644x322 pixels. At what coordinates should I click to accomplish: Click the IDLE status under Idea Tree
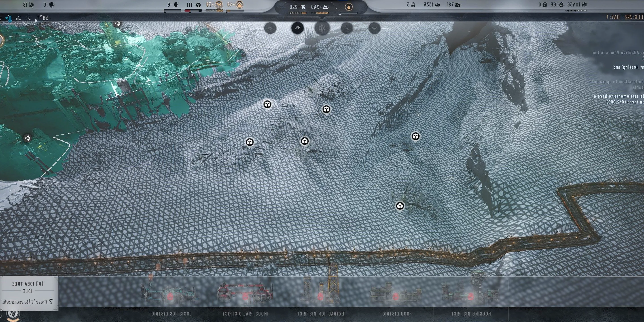[x=28, y=291]
